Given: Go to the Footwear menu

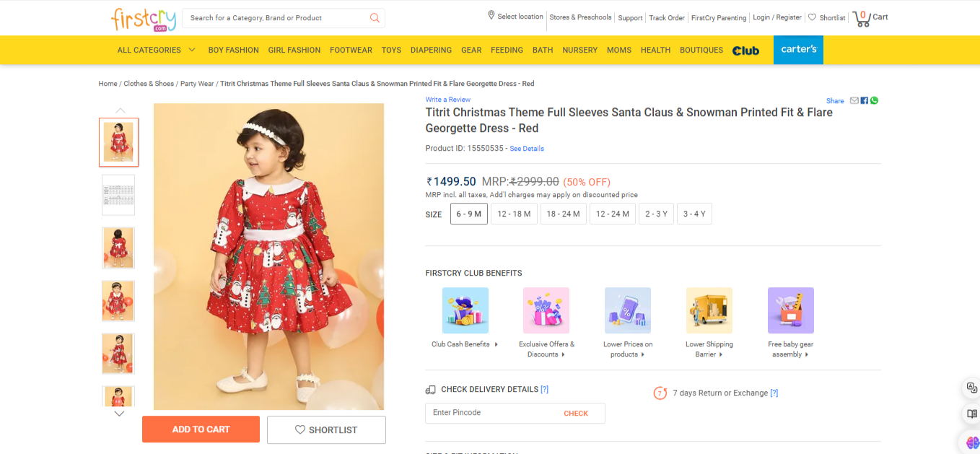Looking at the screenshot, I should [351, 50].
